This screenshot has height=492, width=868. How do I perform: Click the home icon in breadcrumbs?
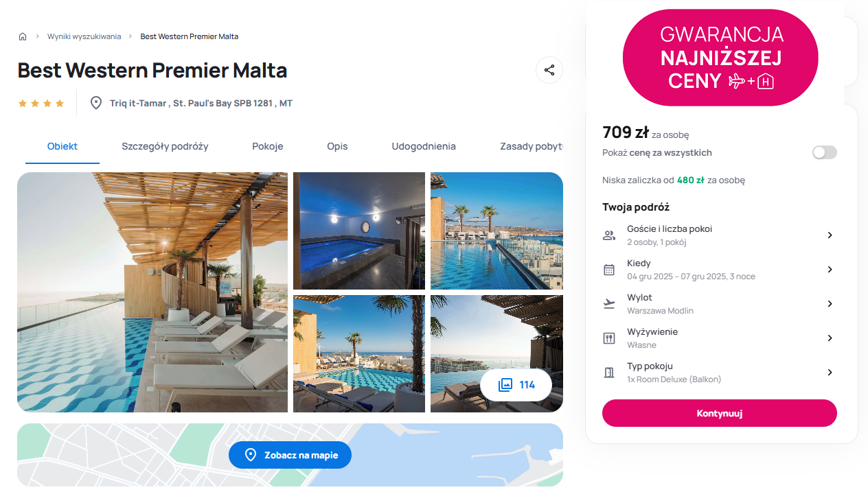(x=23, y=36)
